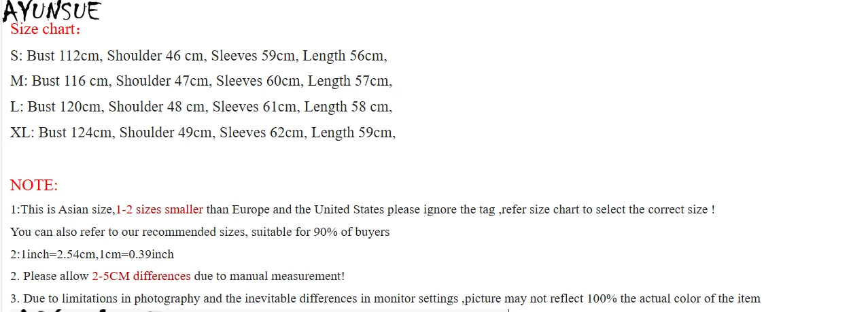Click "Shoulder 49cm" in the XL row

tap(165, 133)
